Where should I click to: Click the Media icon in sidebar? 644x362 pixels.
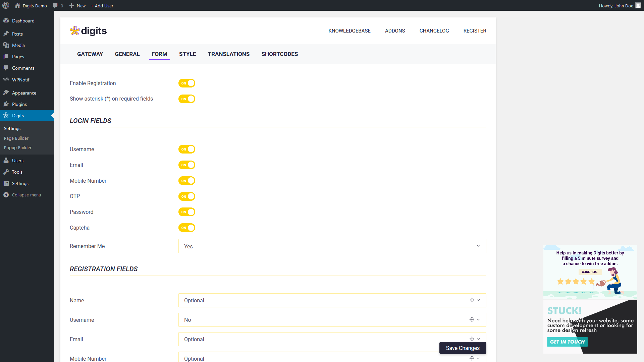click(6, 45)
